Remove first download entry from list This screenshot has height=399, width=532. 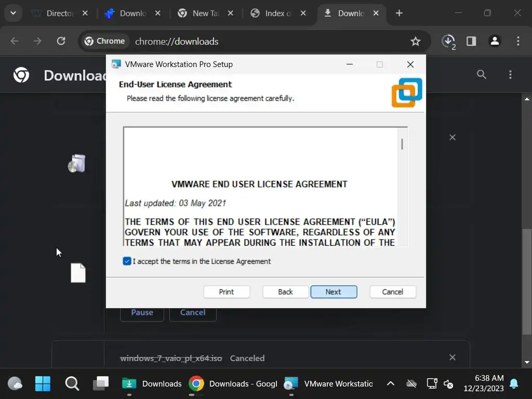pos(453,137)
